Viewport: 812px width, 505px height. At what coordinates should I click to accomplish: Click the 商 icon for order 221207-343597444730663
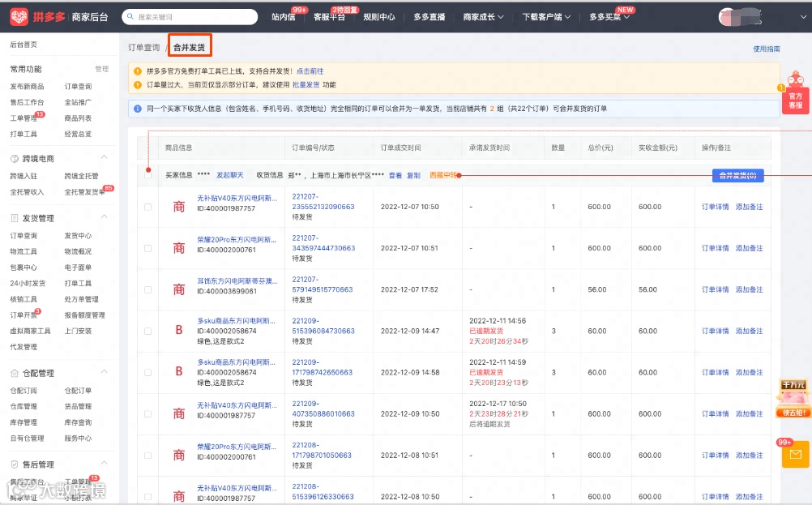tap(178, 248)
